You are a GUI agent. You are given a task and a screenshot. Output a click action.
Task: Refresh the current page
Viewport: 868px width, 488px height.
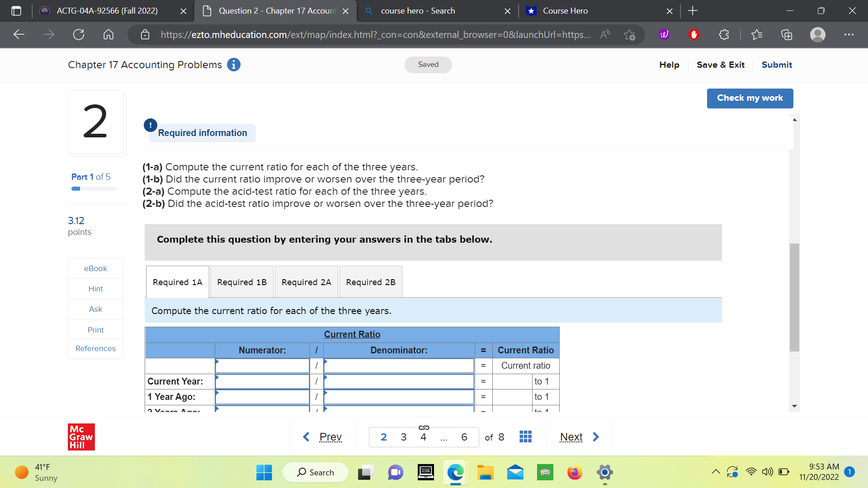[78, 34]
